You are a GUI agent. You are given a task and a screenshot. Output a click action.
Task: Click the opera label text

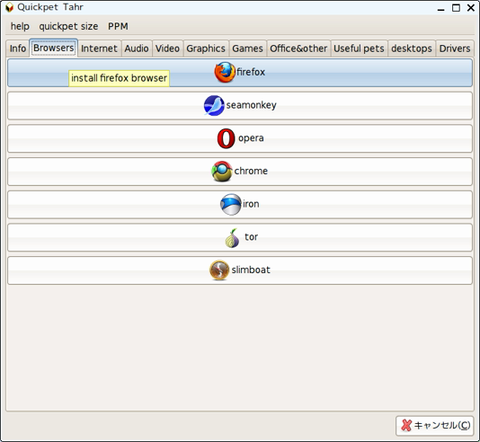tap(251, 138)
